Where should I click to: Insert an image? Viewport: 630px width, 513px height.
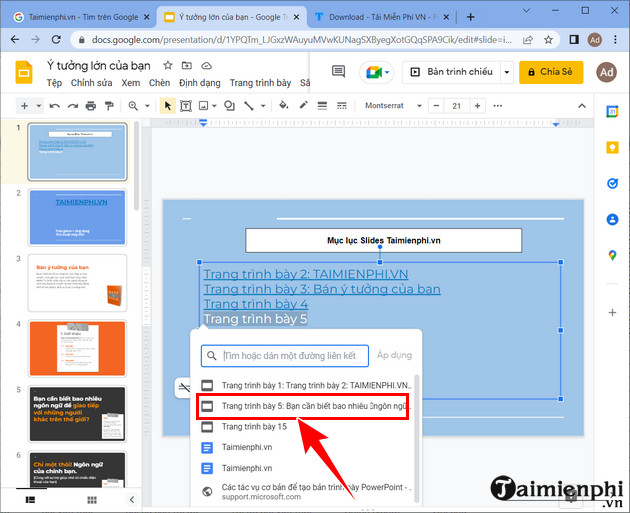pyautogui.click(x=204, y=106)
